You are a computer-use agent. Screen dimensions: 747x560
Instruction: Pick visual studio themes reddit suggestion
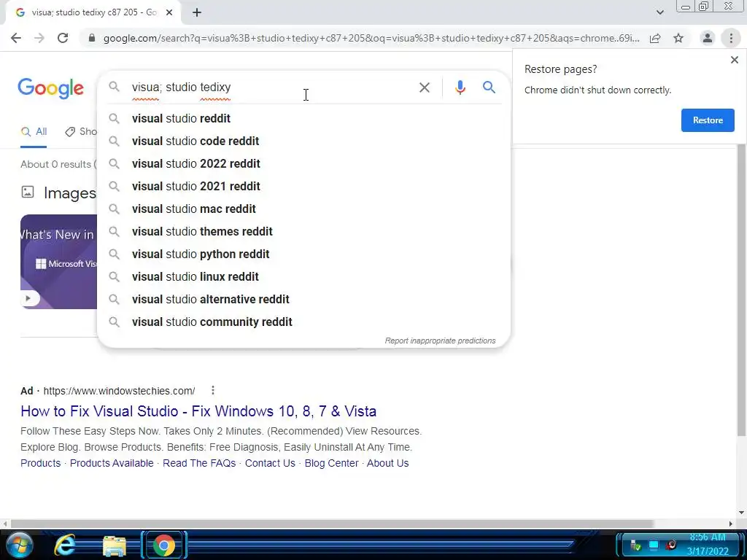(x=303, y=231)
